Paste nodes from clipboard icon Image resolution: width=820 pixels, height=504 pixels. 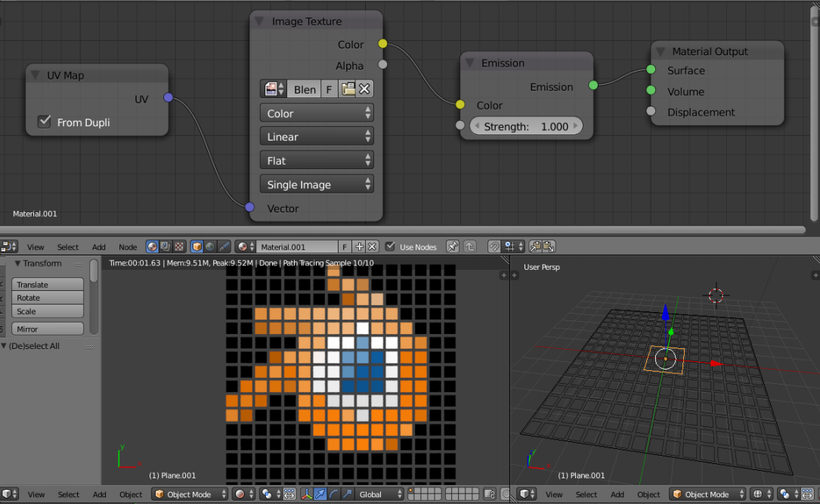point(549,246)
